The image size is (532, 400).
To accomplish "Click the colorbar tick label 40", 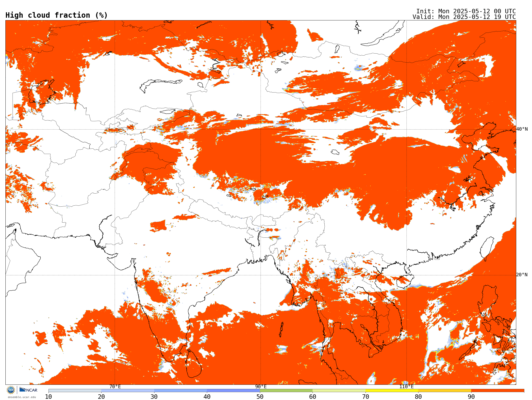I will click(207, 397).
